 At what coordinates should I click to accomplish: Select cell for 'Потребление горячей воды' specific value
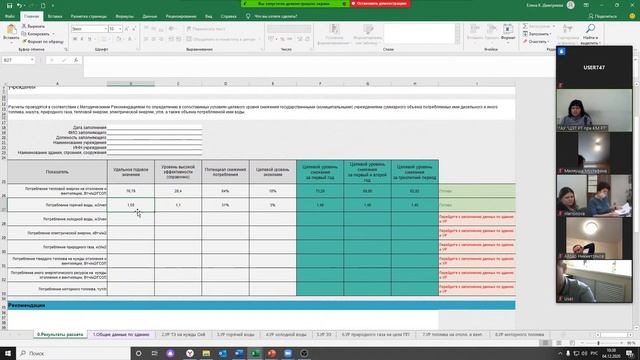[x=131, y=205]
